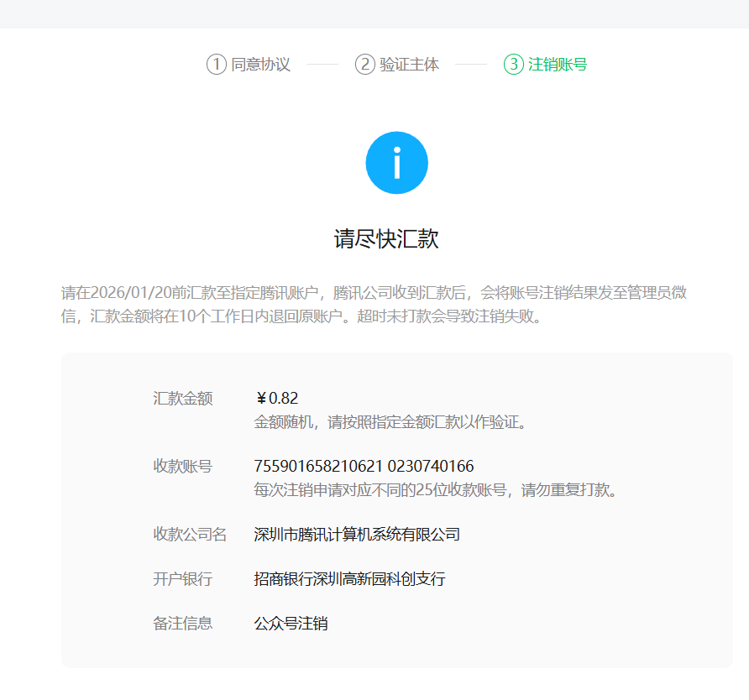Click the step 2 circled number icon

[x=365, y=64]
